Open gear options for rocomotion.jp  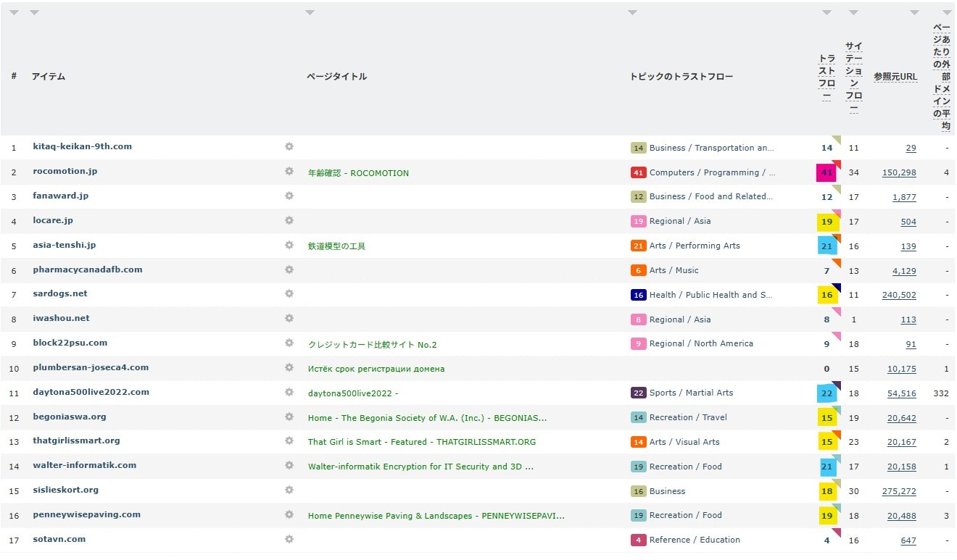(289, 172)
